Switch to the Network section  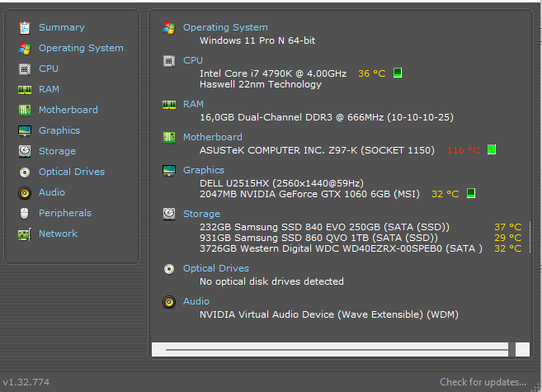click(x=58, y=234)
